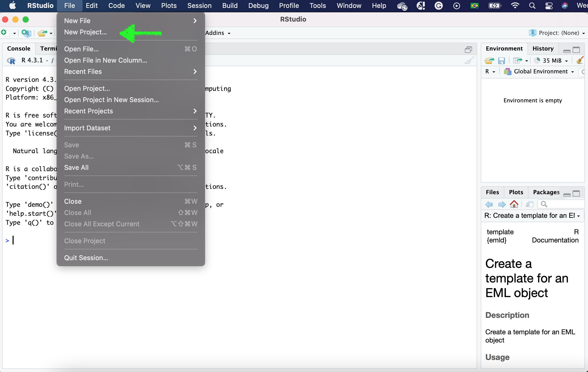Open Control Center in menu bar
The image size is (588, 372).
coord(549,6)
